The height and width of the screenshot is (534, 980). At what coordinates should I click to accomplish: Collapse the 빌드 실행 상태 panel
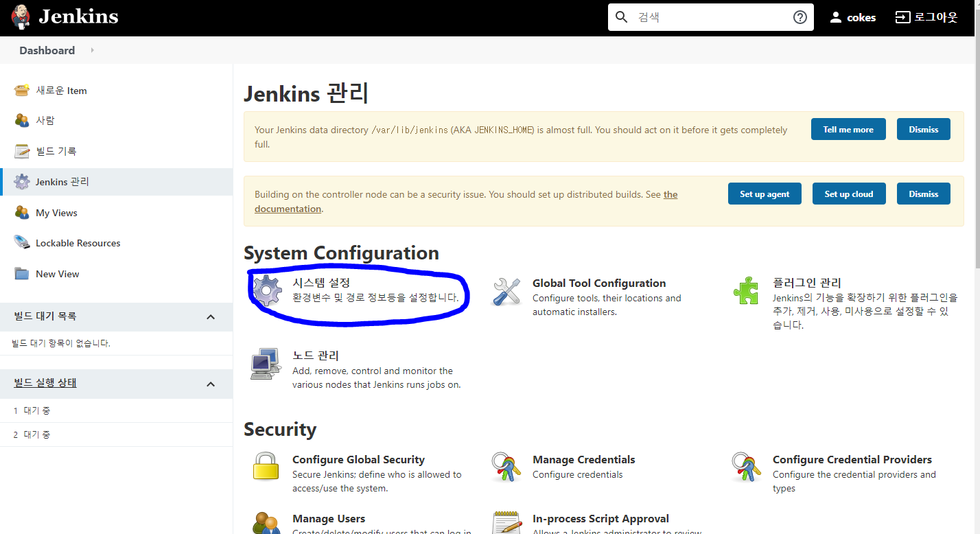(x=211, y=384)
